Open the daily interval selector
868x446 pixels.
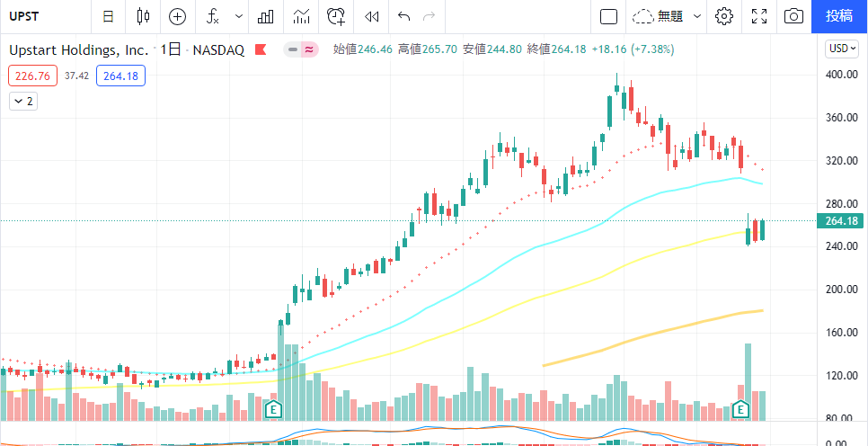[109, 16]
